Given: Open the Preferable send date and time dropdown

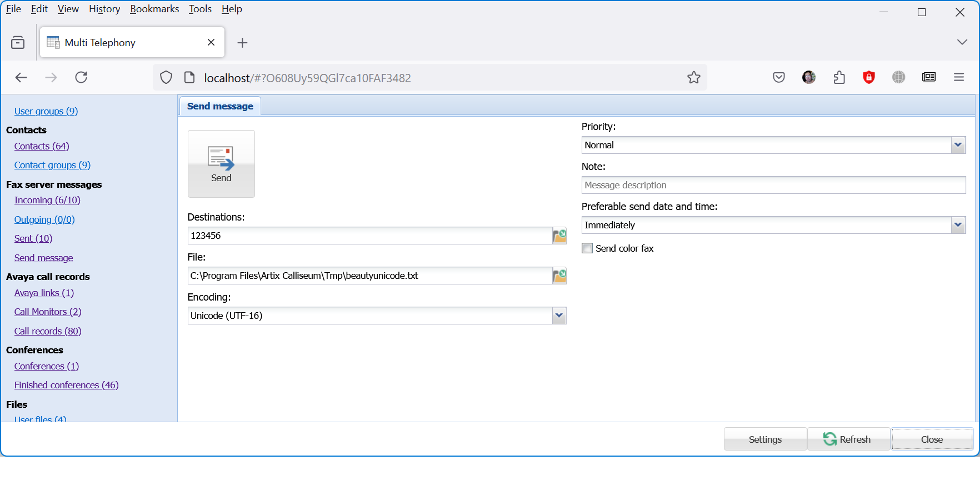Looking at the screenshot, I should [x=958, y=225].
